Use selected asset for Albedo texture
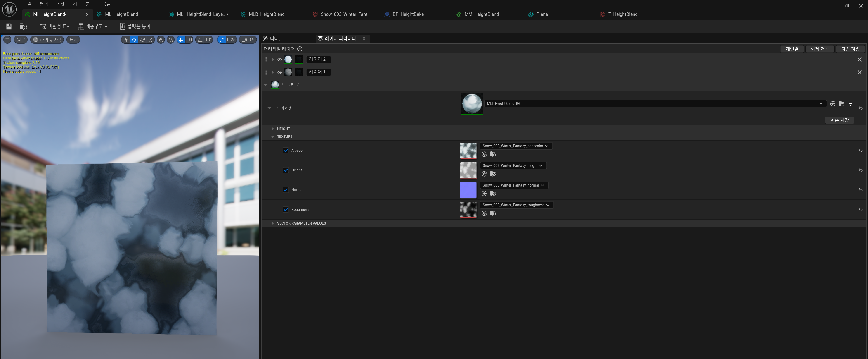 coord(484,154)
